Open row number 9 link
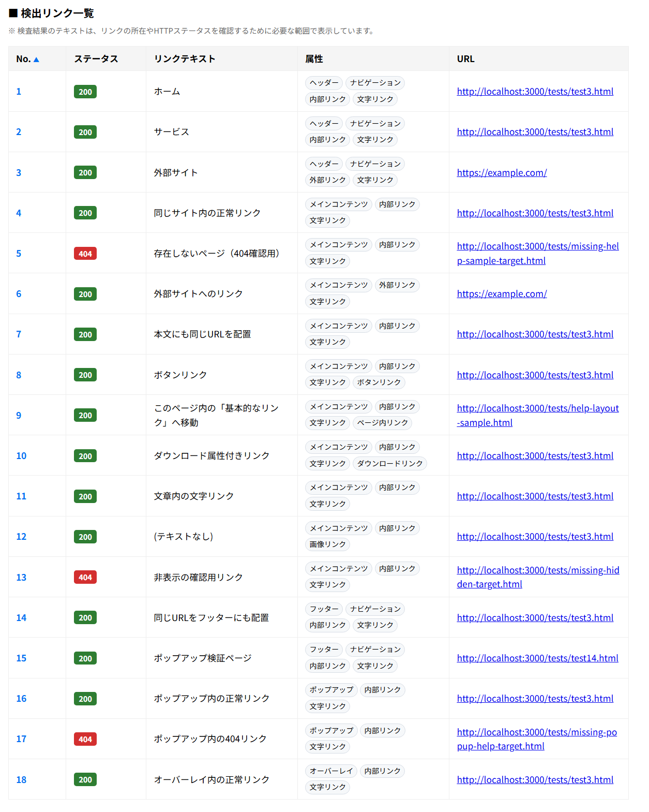Viewport: 649px width, 812px height. click(x=19, y=416)
